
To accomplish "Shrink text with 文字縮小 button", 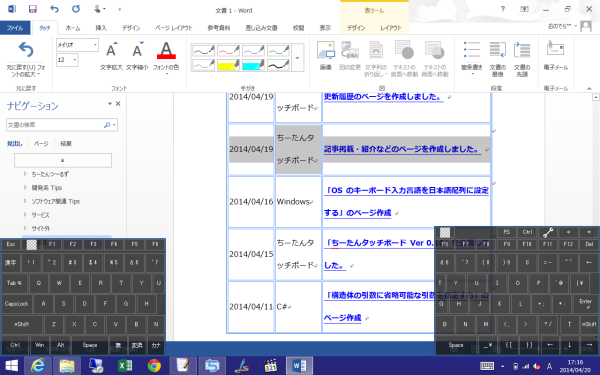I will [x=137, y=56].
